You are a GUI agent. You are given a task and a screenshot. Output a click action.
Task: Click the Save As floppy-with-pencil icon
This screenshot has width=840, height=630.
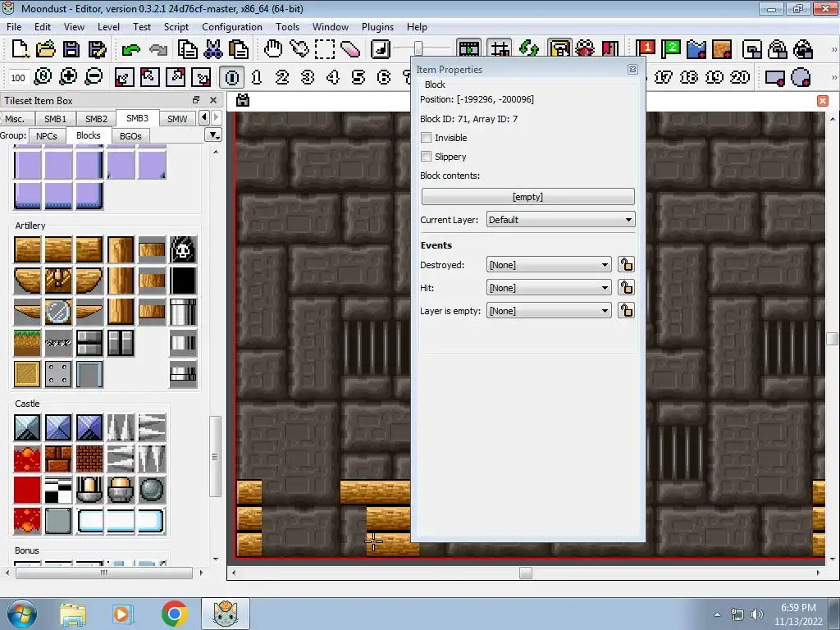(x=97, y=49)
